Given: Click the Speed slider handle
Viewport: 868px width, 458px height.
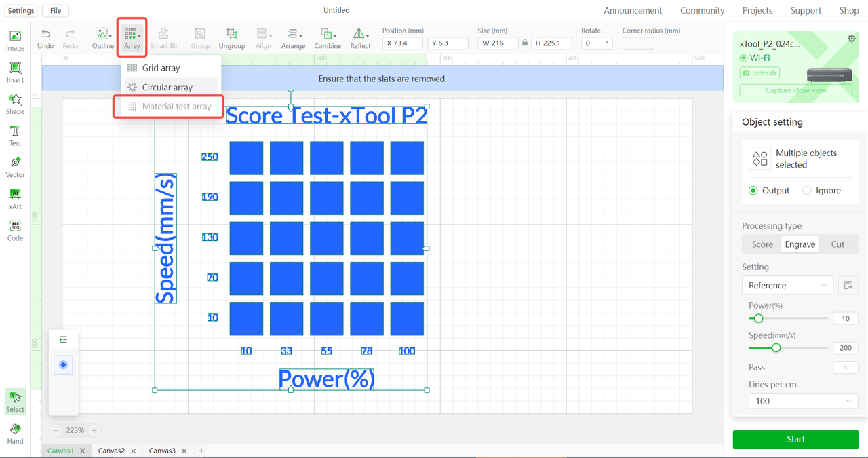Looking at the screenshot, I should [776, 348].
